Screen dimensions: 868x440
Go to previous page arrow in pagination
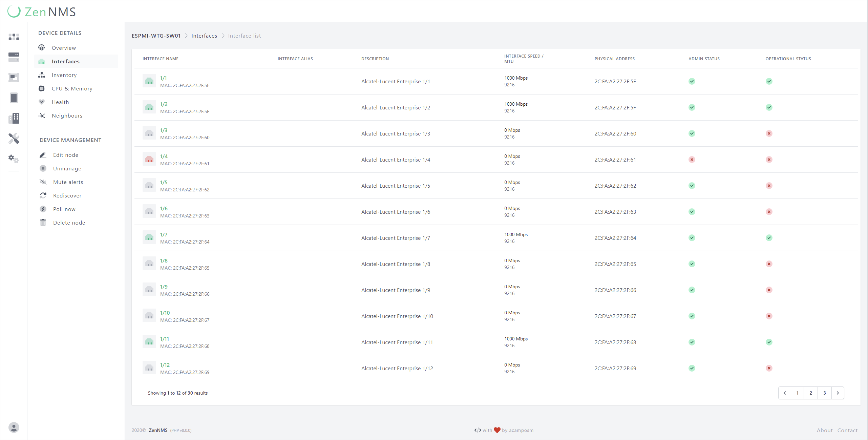pyautogui.click(x=785, y=393)
